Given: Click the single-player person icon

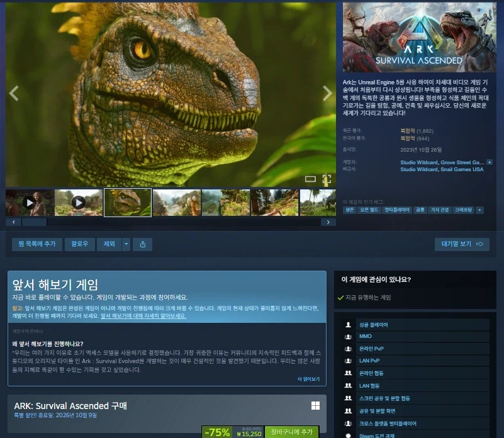Looking at the screenshot, I should tap(348, 325).
